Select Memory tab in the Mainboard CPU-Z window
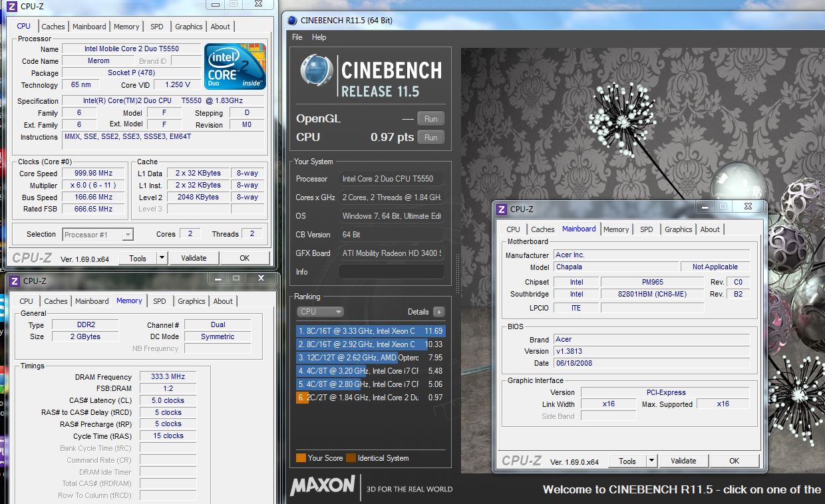 (616, 229)
